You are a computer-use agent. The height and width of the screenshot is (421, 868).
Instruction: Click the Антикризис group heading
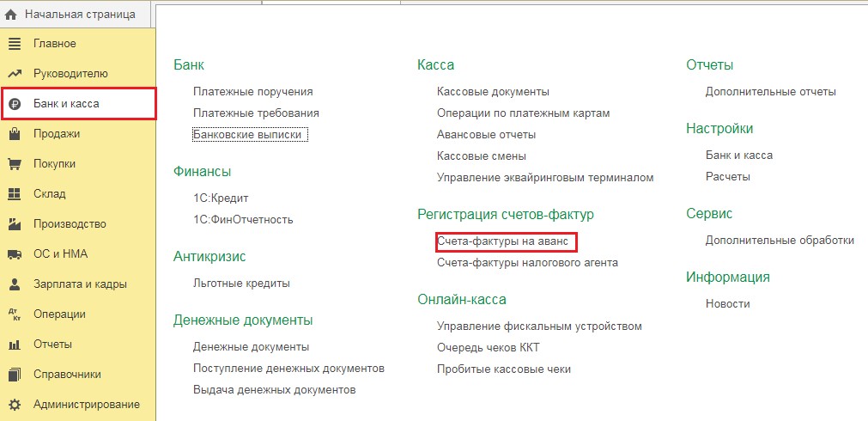209,257
